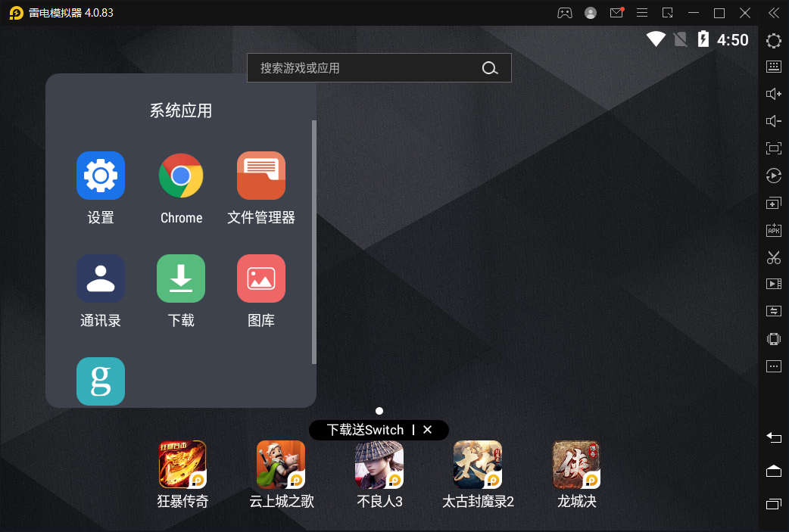Open the APK install tool

(x=773, y=230)
